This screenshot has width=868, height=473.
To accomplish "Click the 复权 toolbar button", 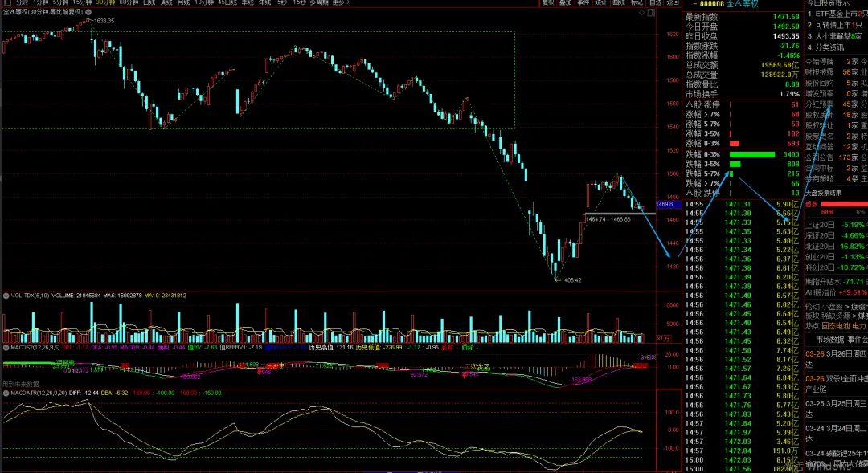I will pos(548,2).
